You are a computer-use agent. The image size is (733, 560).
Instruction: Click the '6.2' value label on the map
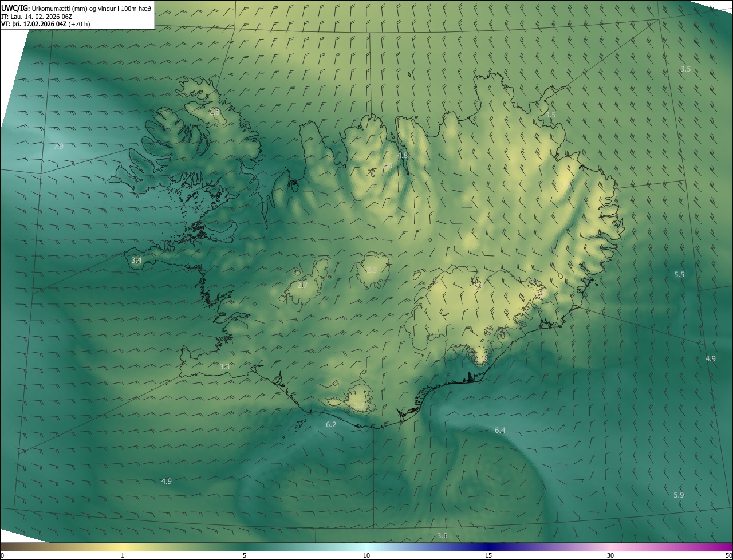coord(331,425)
